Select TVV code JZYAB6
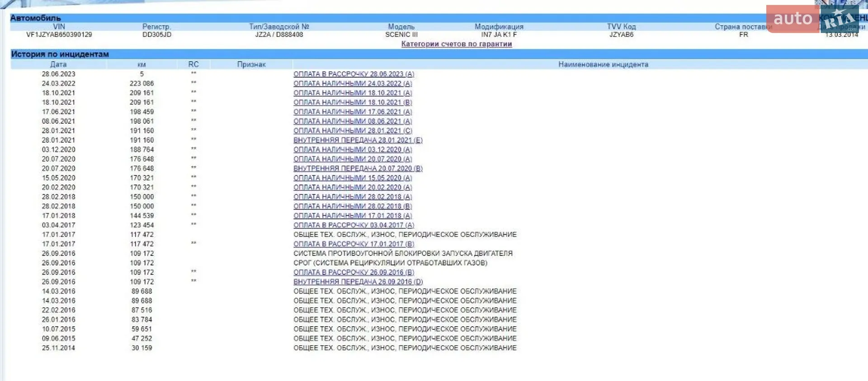The height and width of the screenshot is (381, 868). 622,35
